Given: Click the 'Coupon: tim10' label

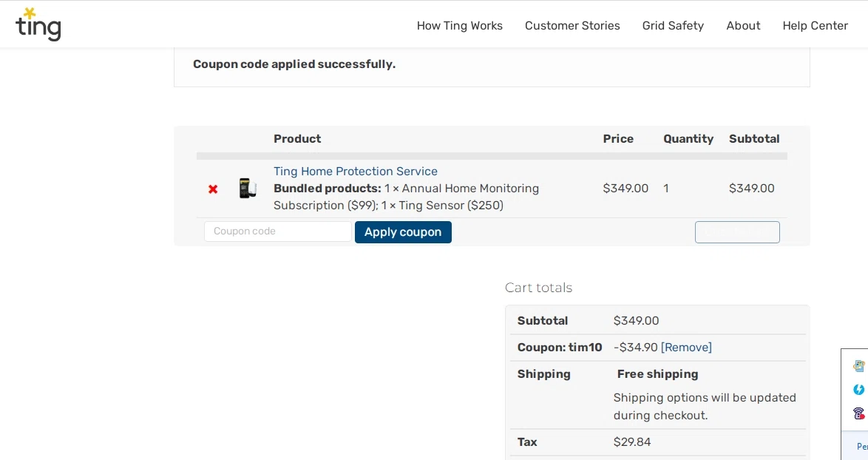Looking at the screenshot, I should tap(560, 347).
